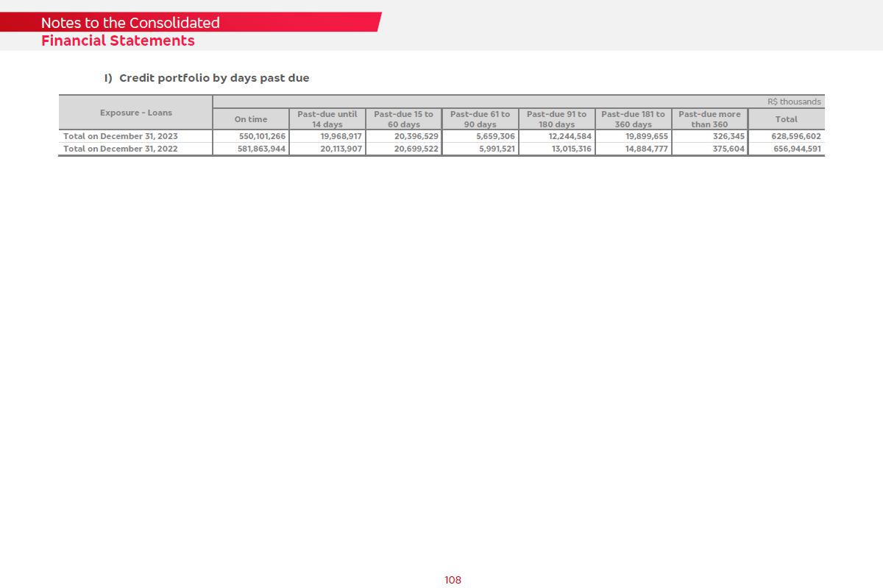Click the value 20,396,529

[416, 136]
